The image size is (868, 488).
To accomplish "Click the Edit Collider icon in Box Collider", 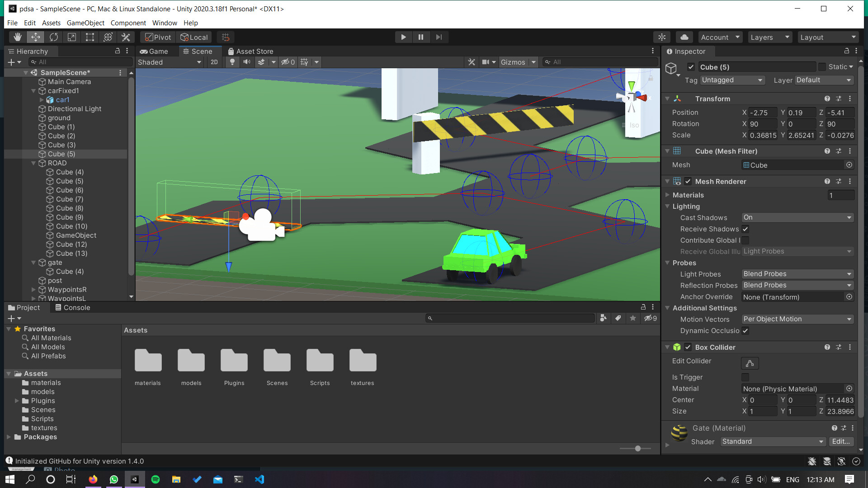I will pos(750,363).
